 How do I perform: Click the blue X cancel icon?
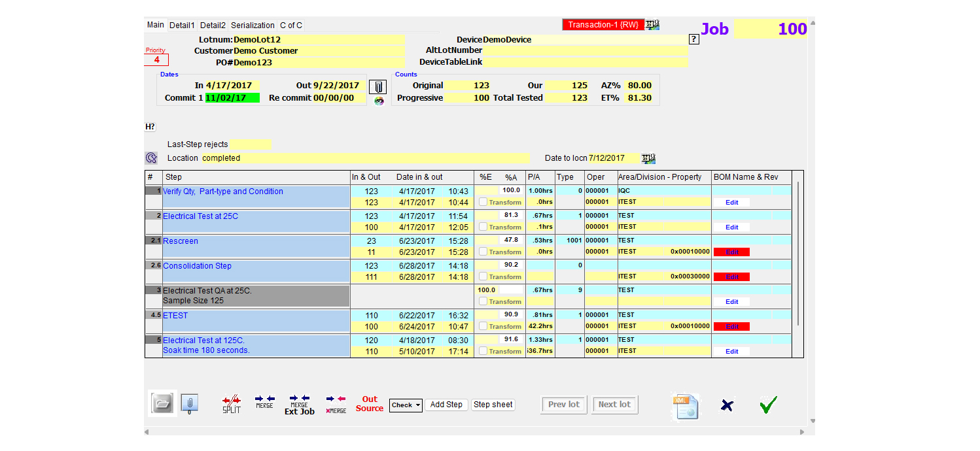pyautogui.click(x=727, y=405)
